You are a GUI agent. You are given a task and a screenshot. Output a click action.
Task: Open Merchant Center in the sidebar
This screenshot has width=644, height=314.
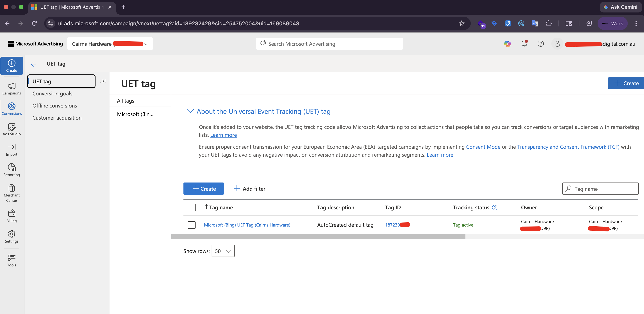(12, 193)
